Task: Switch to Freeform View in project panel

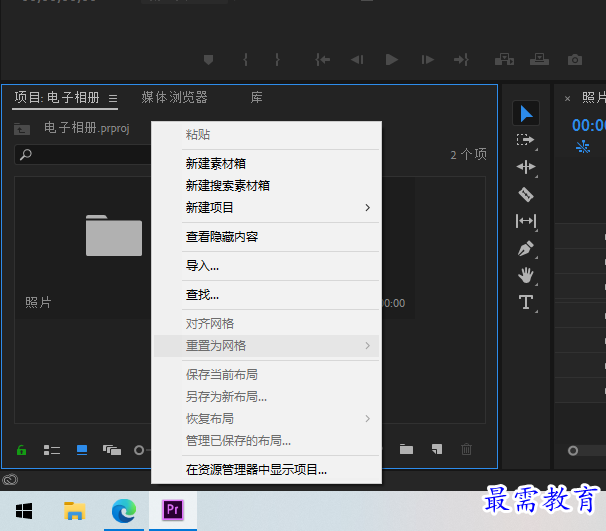Action: (112, 450)
